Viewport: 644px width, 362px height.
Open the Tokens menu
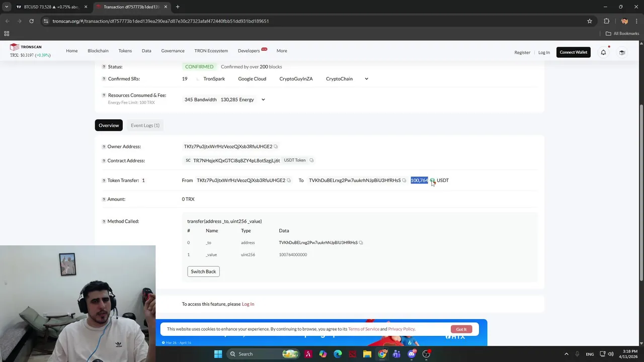point(125,51)
